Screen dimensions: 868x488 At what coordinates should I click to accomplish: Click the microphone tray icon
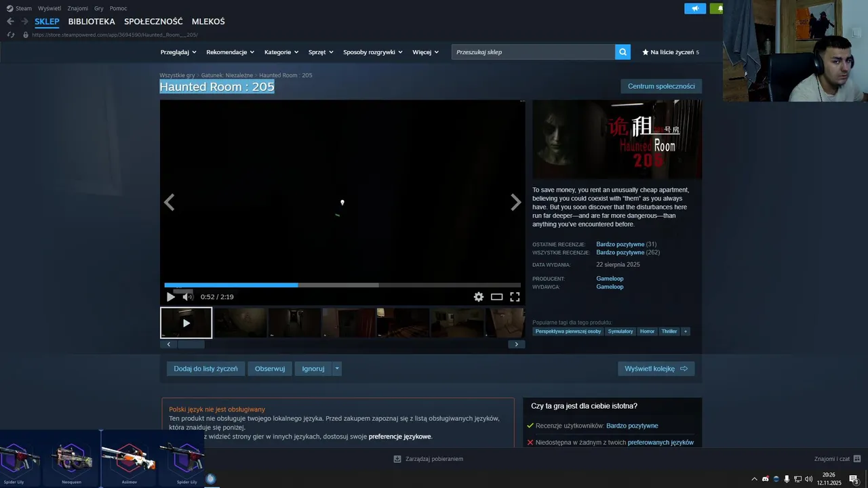(787, 479)
